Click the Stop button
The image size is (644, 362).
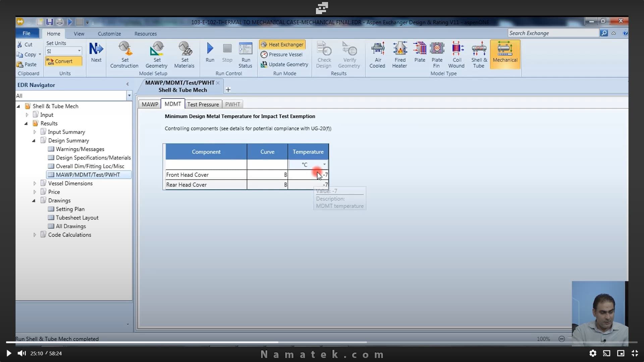[x=227, y=53]
